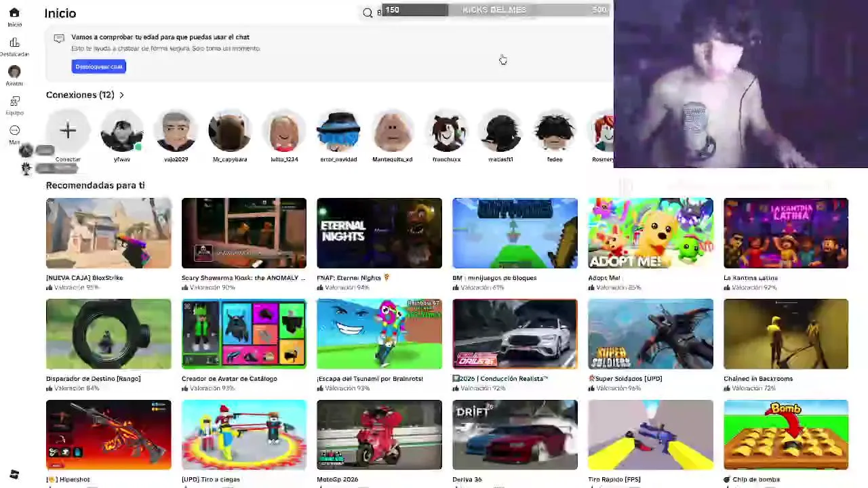868x488 pixels.
Task: Open FNAF: Eternal Nights thumbnail
Action: point(379,233)
